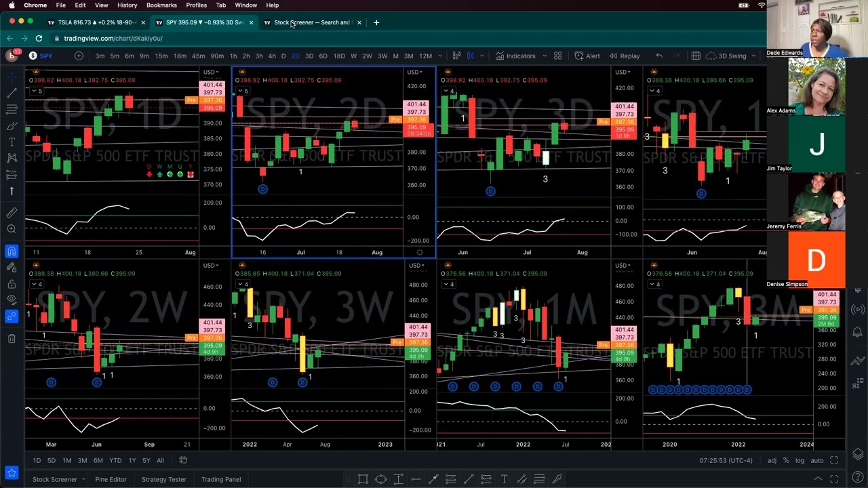Open the time zone 07:25:53 (UTC-4)

pyautogui.click(x=726, y=460)
